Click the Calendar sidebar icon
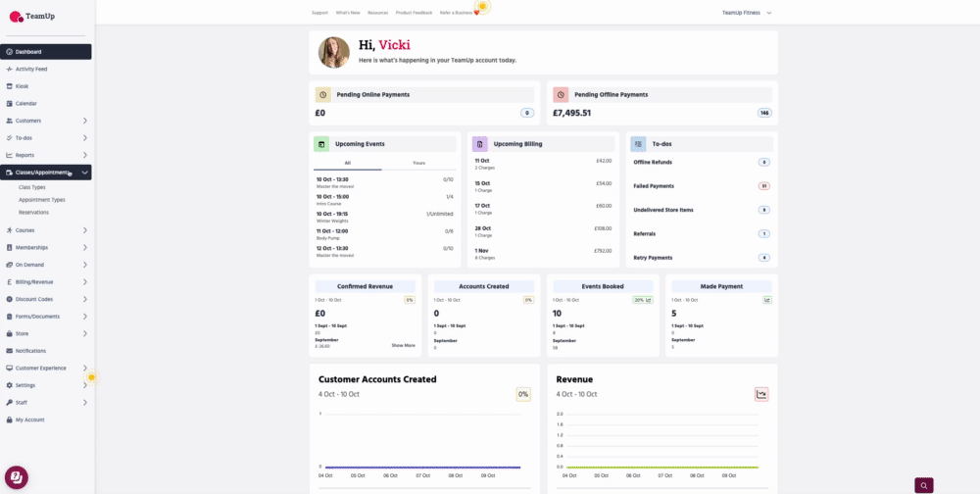Viewport: 980px width, 494px height. pos(9,103)
